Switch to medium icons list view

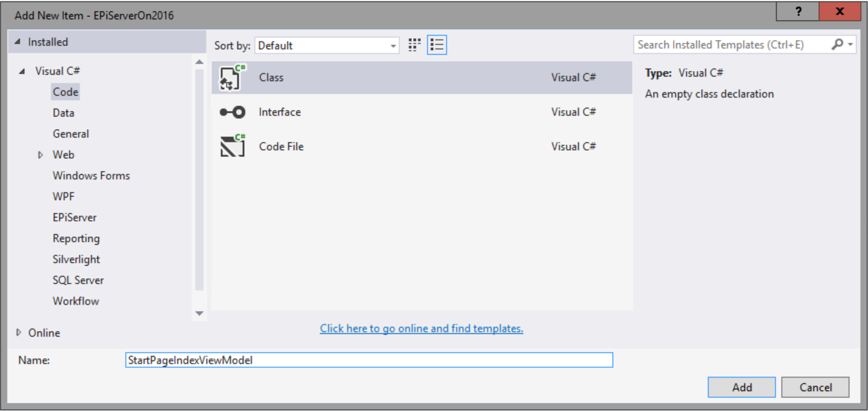click(437, 45)
